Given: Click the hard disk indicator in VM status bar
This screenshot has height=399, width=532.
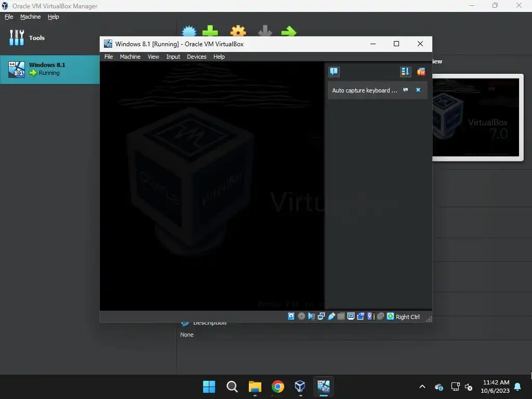Looking at the screenshot, I should pyautogui.click(x=291, y=316).
